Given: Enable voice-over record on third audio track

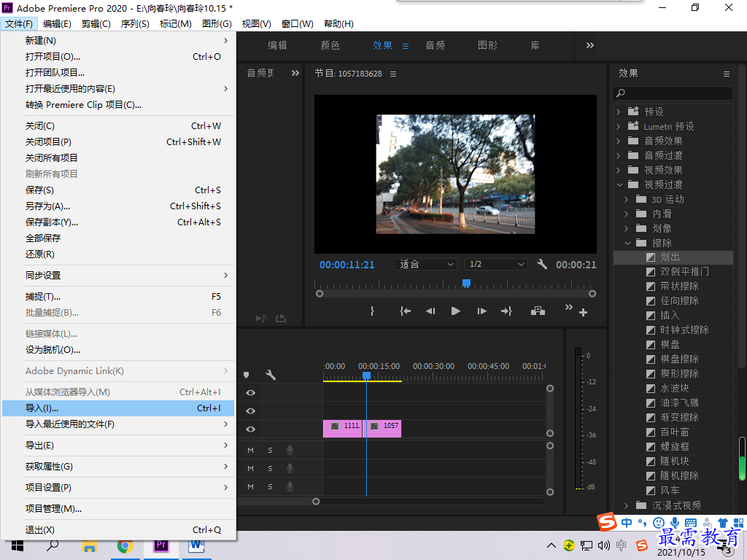Looking at the screenshot, I should coord(290,486).
